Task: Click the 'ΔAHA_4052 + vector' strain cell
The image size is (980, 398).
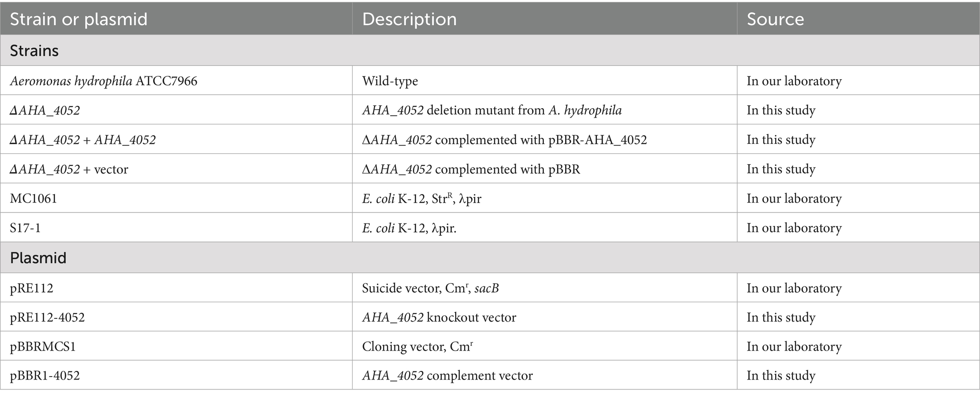Action: (69, 169)
